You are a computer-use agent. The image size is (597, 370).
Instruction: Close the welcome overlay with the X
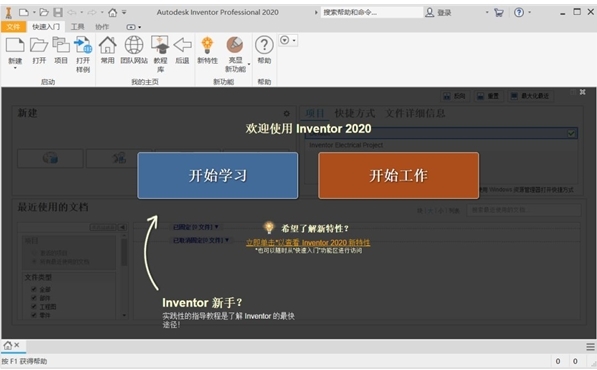pyautogui.click(x=583, y=92)
